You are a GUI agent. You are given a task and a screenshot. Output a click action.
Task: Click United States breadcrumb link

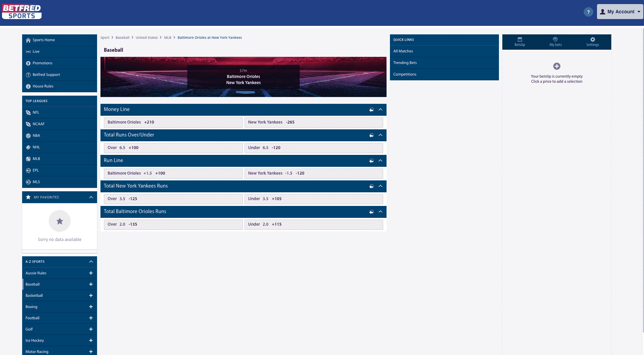(147, 38)
